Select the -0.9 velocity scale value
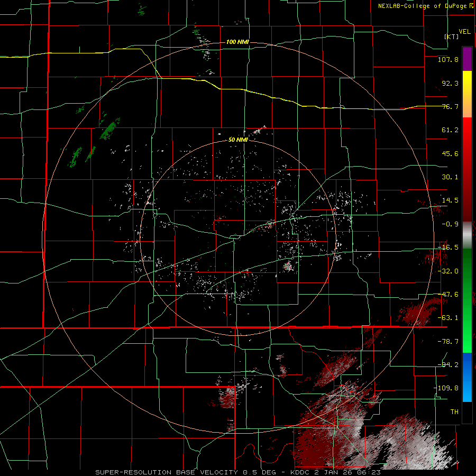 pos(450,224)
